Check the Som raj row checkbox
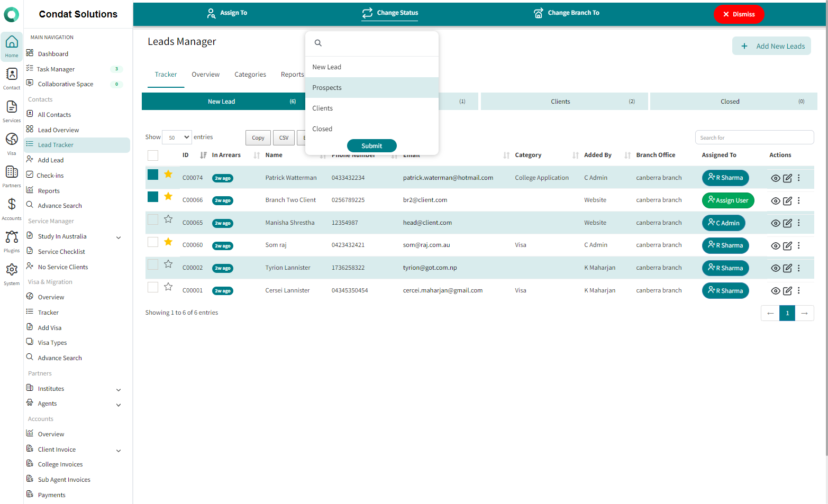This screenshot has height=504, width=828. pyautogui.click(x=153, y=242)
